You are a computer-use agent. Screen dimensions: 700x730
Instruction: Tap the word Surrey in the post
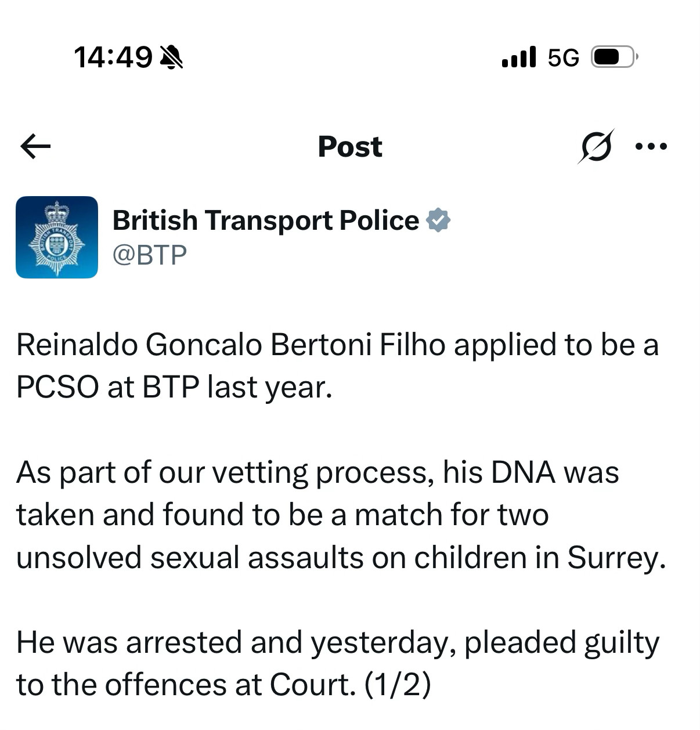click(x=616, y=558)
